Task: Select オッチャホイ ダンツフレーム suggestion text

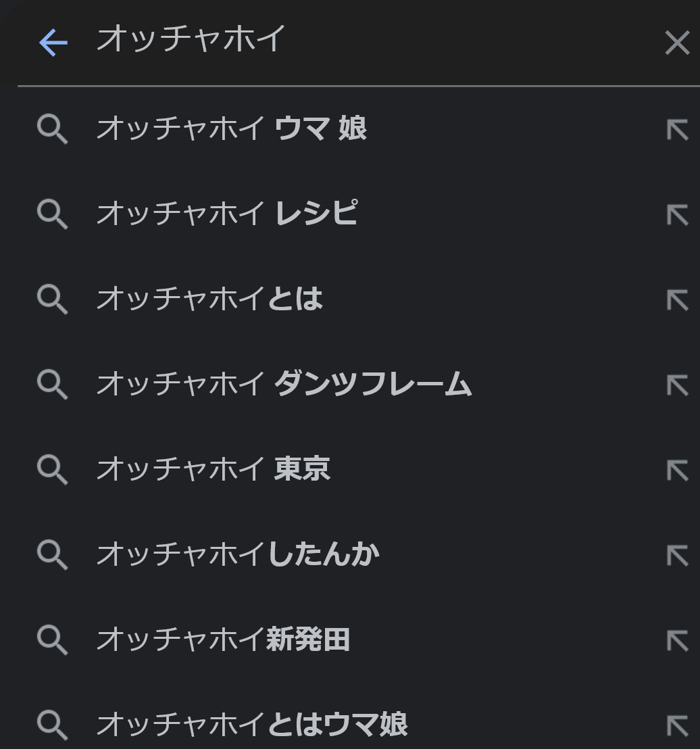Action: 284,384
